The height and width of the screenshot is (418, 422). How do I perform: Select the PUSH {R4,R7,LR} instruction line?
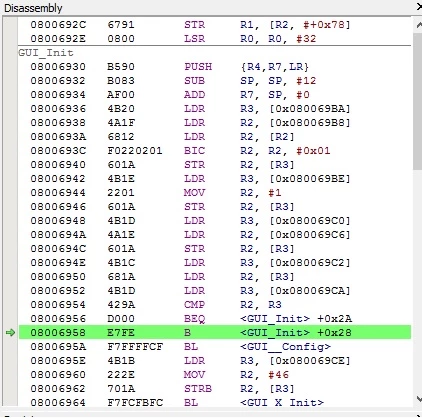[215, 67]
